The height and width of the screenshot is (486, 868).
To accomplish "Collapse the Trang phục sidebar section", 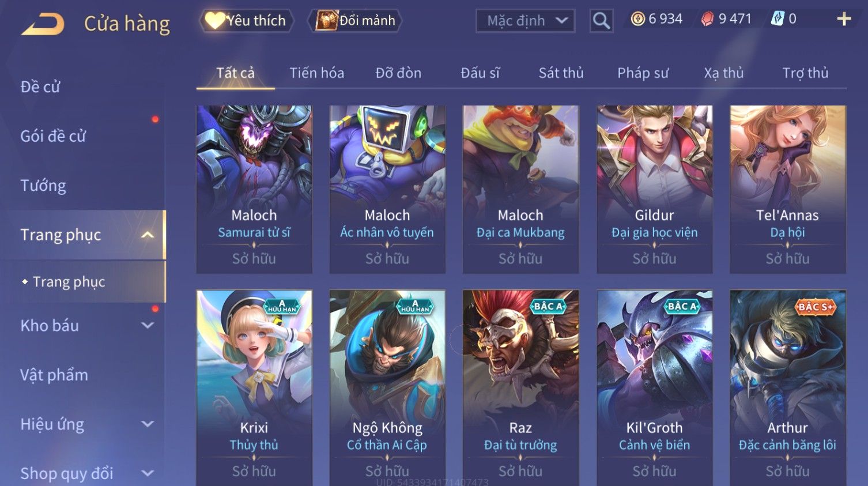I will [x=147, y=235].
